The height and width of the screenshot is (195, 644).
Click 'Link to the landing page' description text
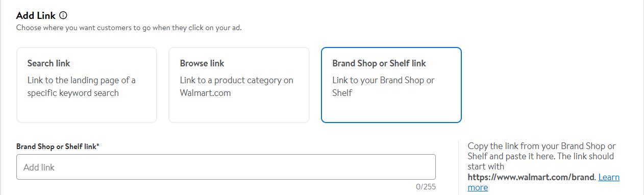click(82, 87)
